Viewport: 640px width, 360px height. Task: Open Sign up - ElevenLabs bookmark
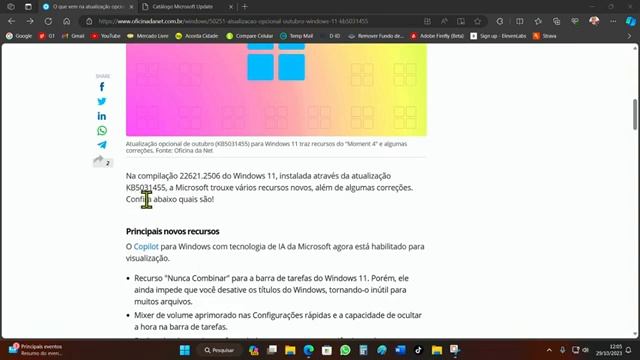click(x=498, y=36)
